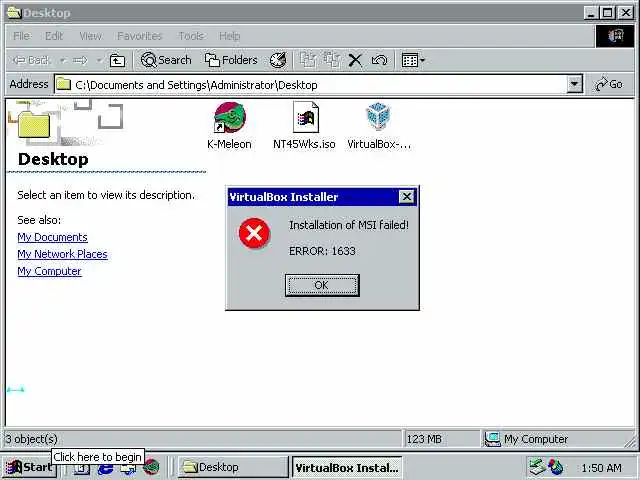Screen dimensions: 640x480
Task: Click the Start button
Action: [29, 467]
